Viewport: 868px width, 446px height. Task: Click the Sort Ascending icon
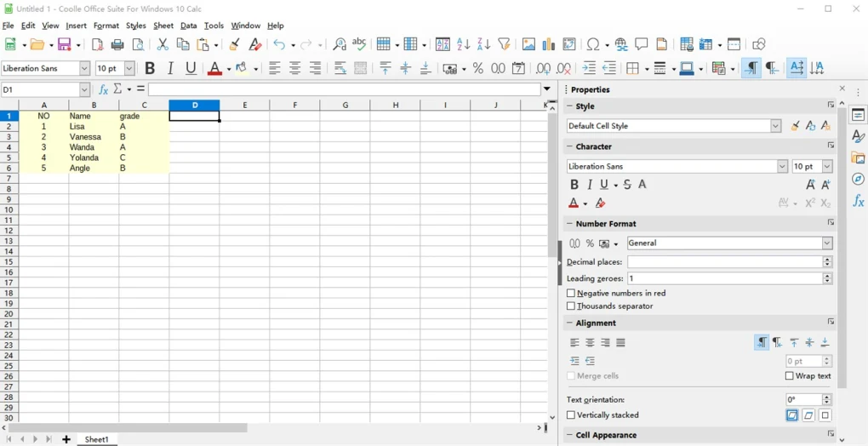pyautogui.click(x=463, y=44)
